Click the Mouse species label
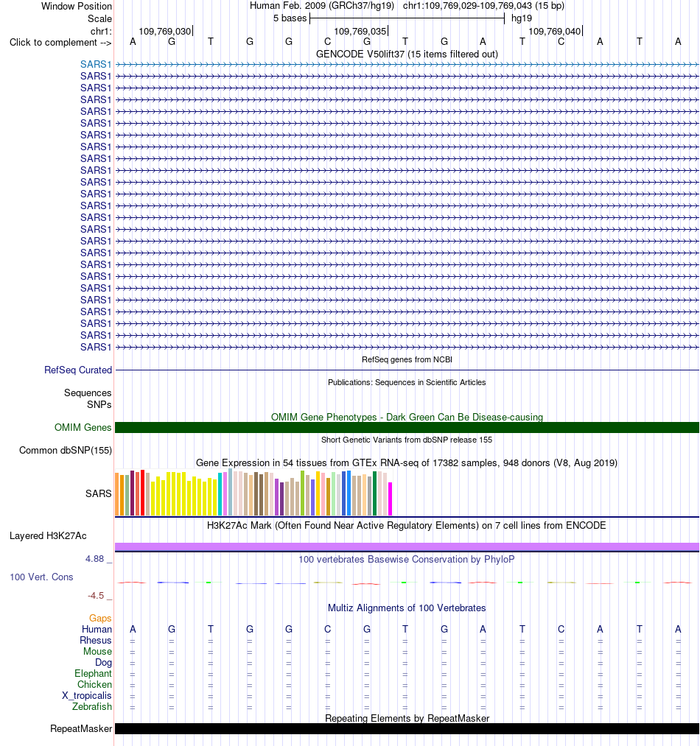The height and width of the screenshot is (746, 700). coord(97,651)
